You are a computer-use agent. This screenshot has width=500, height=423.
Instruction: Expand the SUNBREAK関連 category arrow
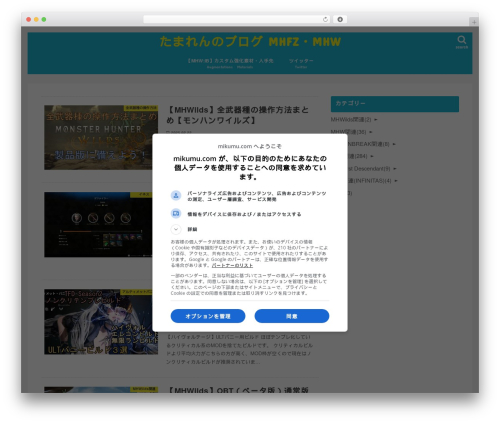[x=394, y=144]
